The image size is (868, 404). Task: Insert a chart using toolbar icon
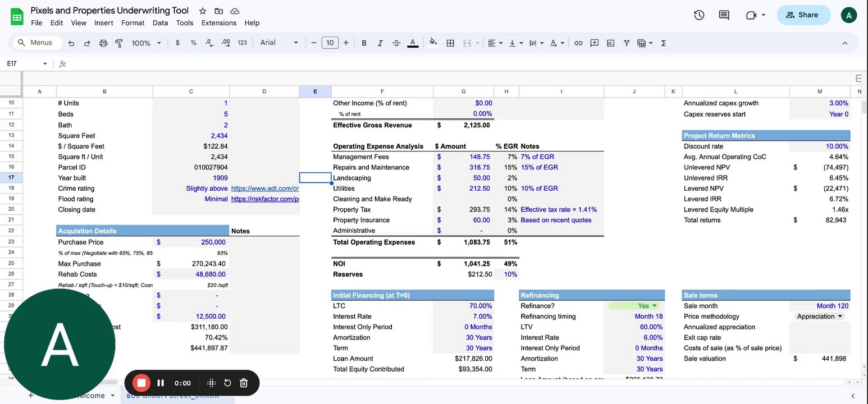coord(610,43)
